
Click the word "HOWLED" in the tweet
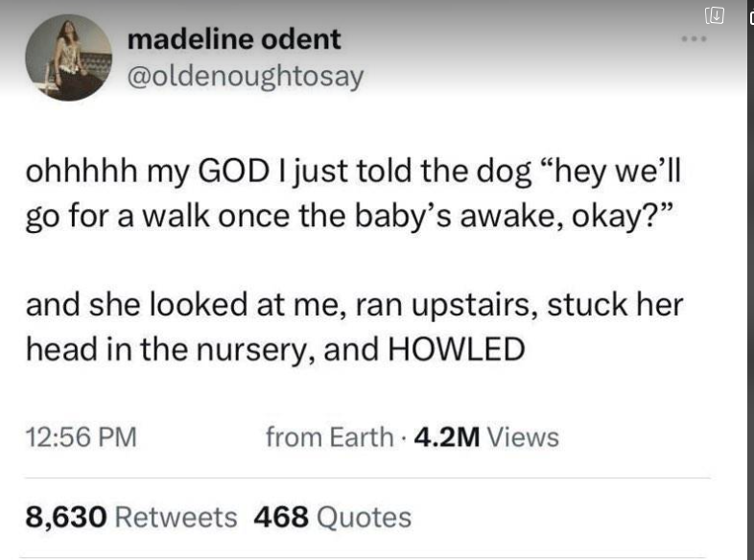[x=456, y=350]
